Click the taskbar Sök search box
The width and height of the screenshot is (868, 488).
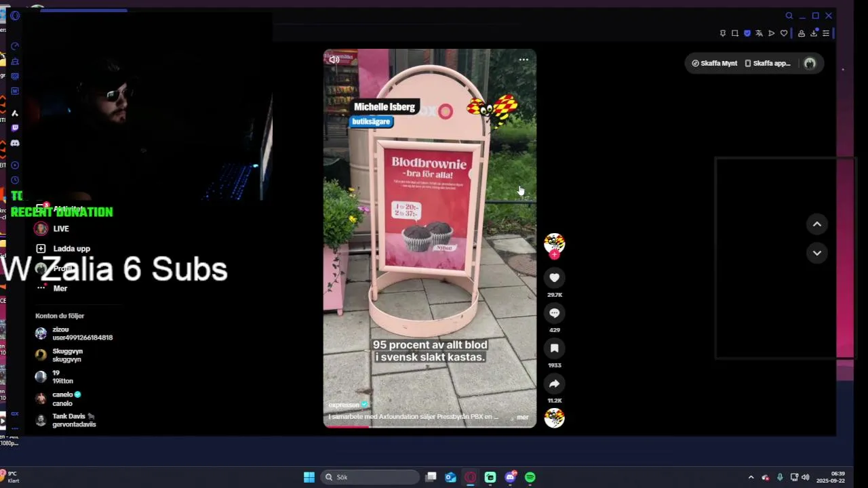coord(370,477)
